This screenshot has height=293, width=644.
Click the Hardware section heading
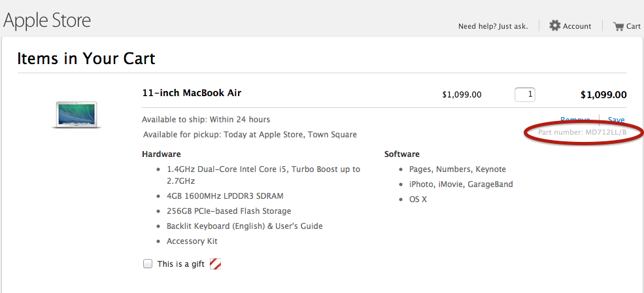pyautogui.click(x=161, y=154)
